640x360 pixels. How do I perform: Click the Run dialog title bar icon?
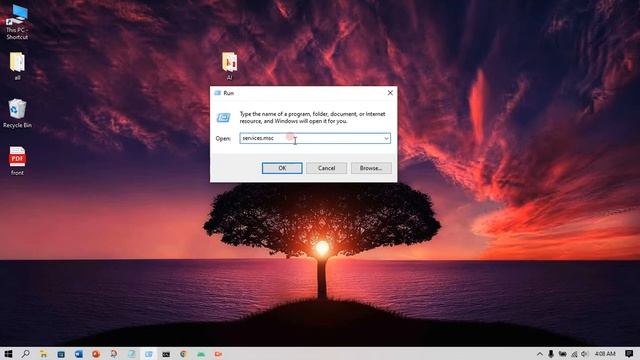218,93
